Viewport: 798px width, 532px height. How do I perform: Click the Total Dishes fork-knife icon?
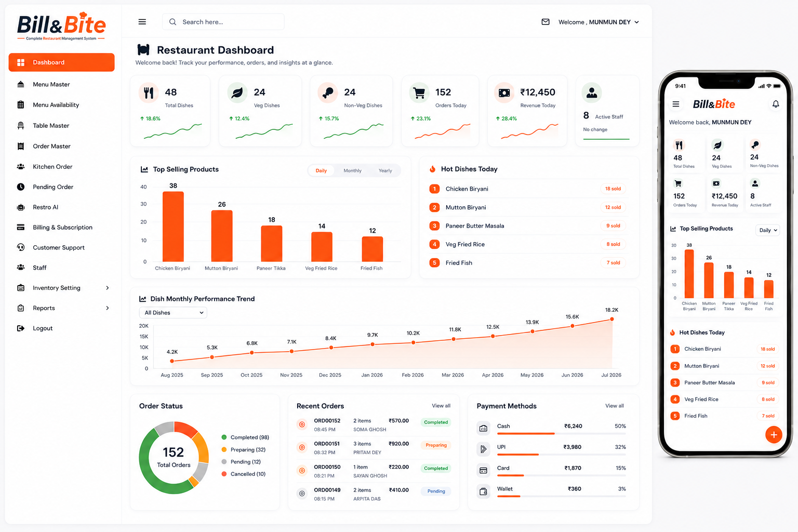(x=149, y=93)
